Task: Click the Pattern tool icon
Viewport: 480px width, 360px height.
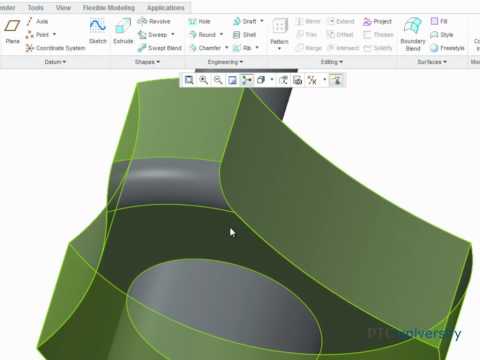Action: [x=279, y=27]
